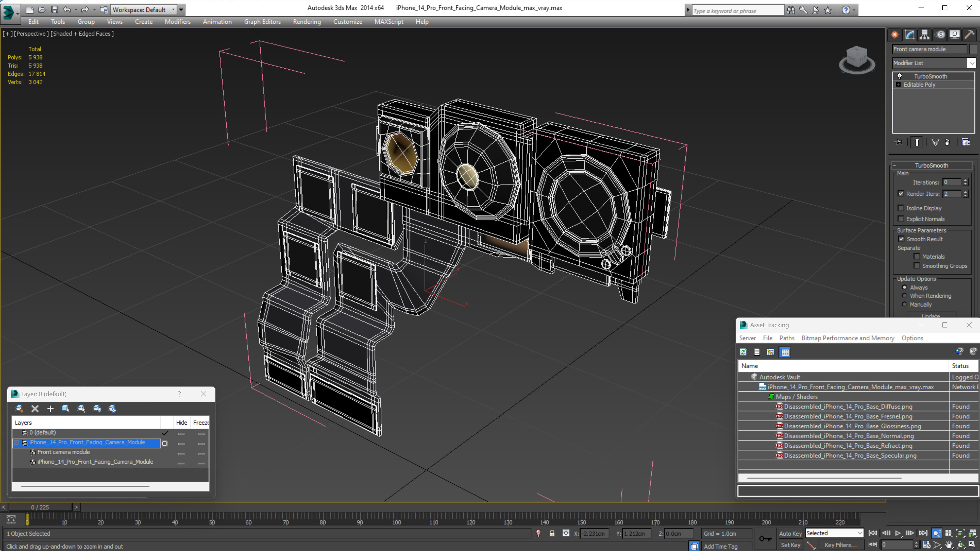Click the Modifiers menu item
This screenshot has width=980, height=551.
[178, 22]
